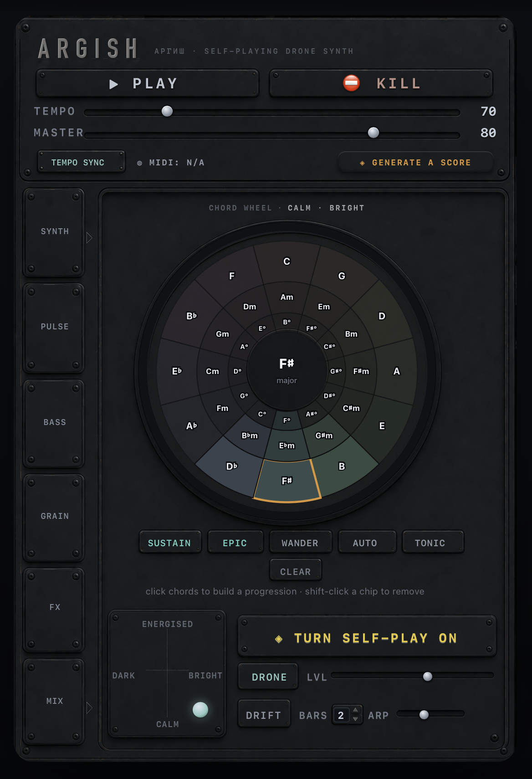
Task: Toggle TEMPO SYNC
Action: 81,162
